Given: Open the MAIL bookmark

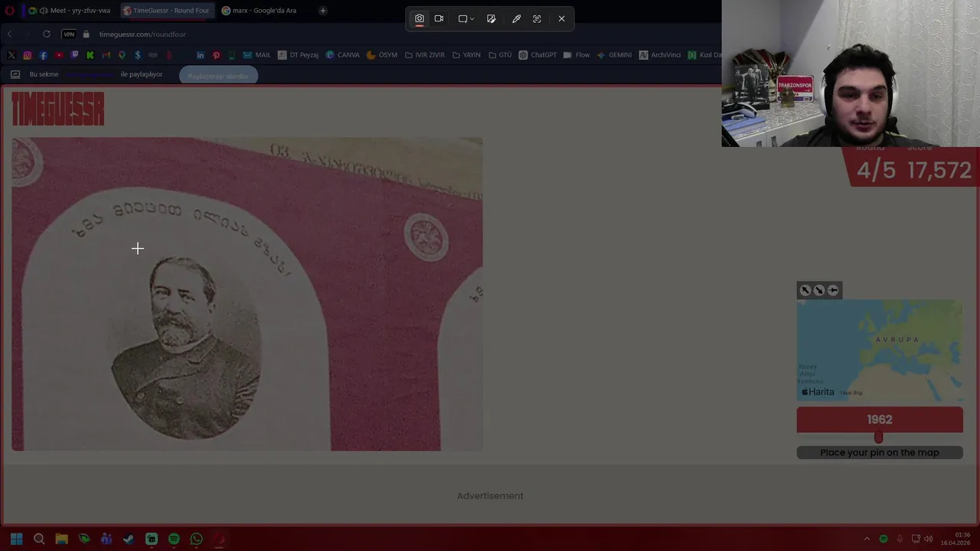Looking at the screenshot, I should pos(257,55).
